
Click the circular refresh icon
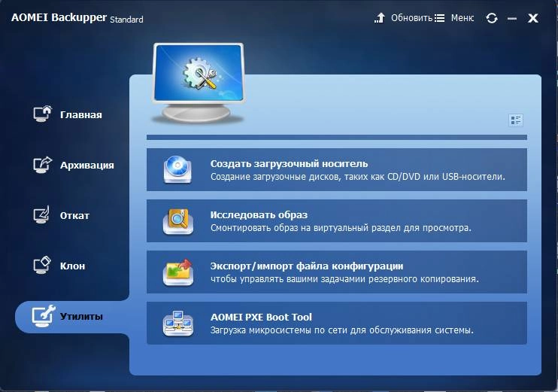(x=492, y=18)
